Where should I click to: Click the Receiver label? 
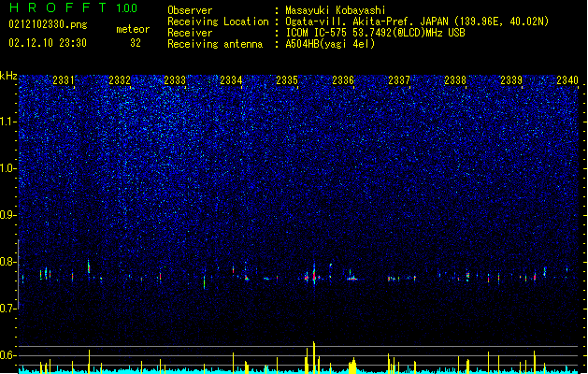point(190,33)
